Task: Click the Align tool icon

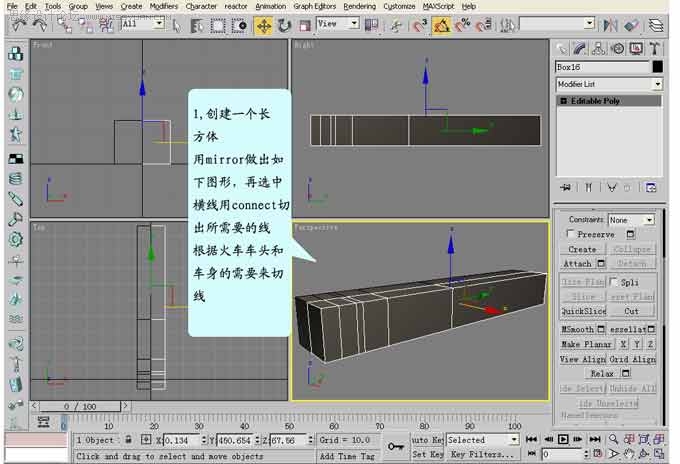Action: click(631, 26)
